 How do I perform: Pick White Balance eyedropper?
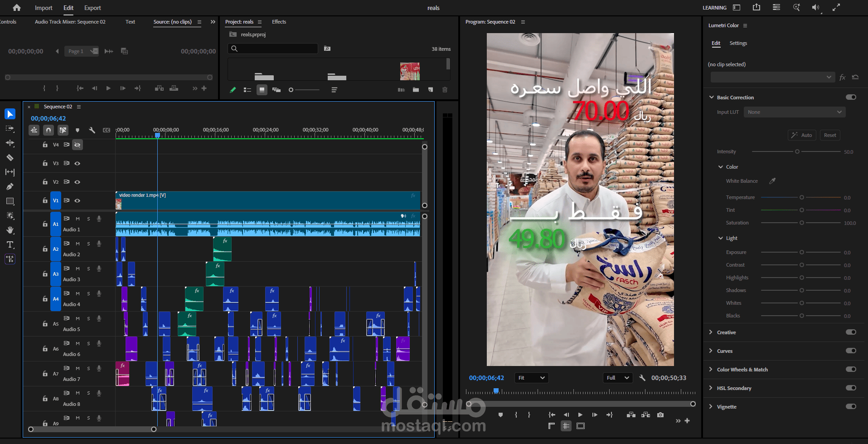tap(772, 181)
